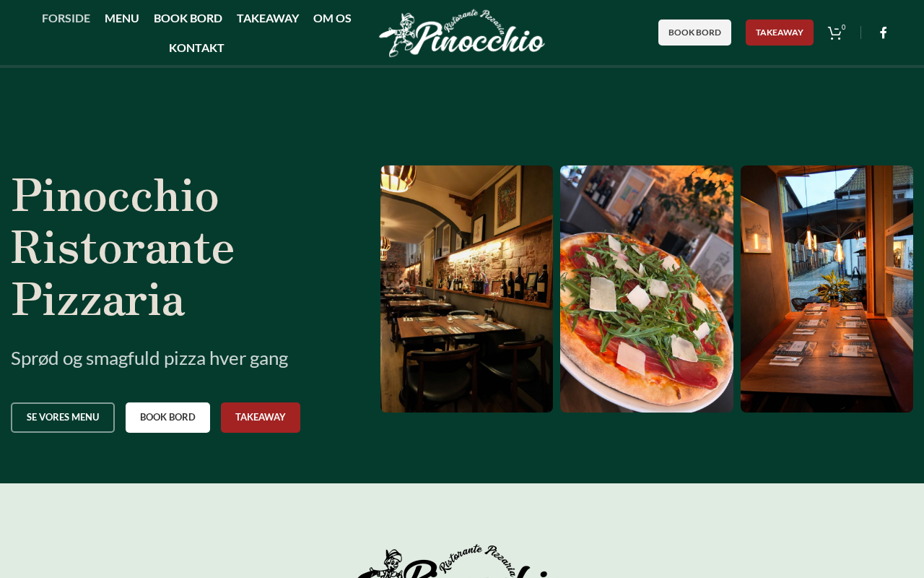
Task: Open the shopping cart icon
Action: [834, 33]
